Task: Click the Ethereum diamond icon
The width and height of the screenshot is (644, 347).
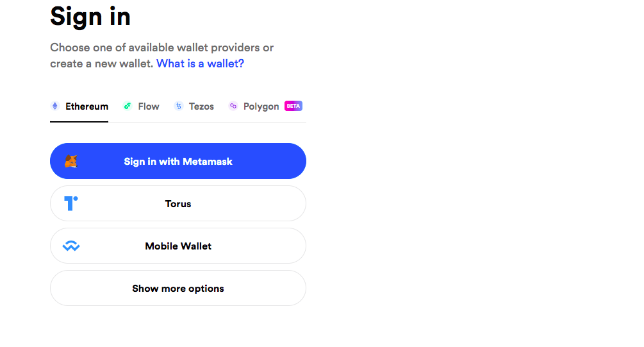Action: (55, 106)
